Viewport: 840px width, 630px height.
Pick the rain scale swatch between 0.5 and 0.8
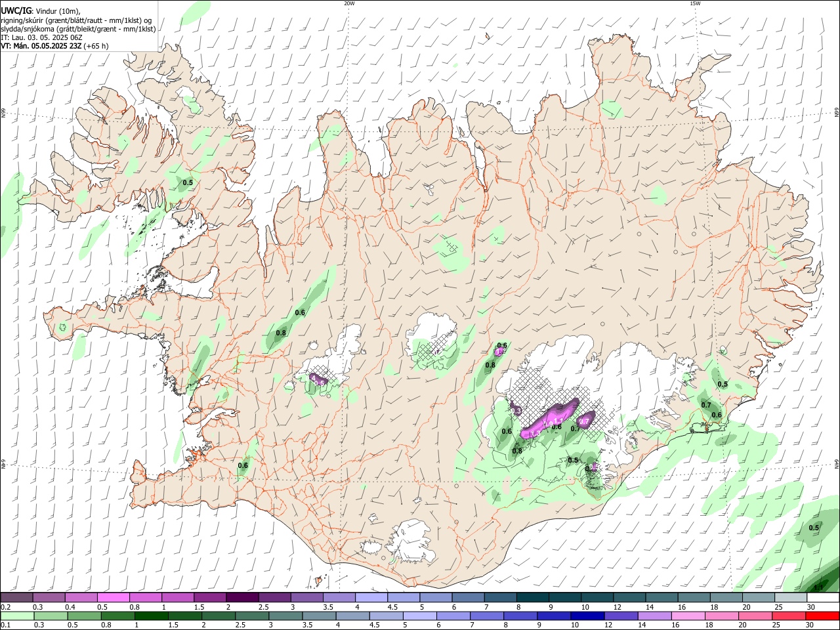[85, 616]
